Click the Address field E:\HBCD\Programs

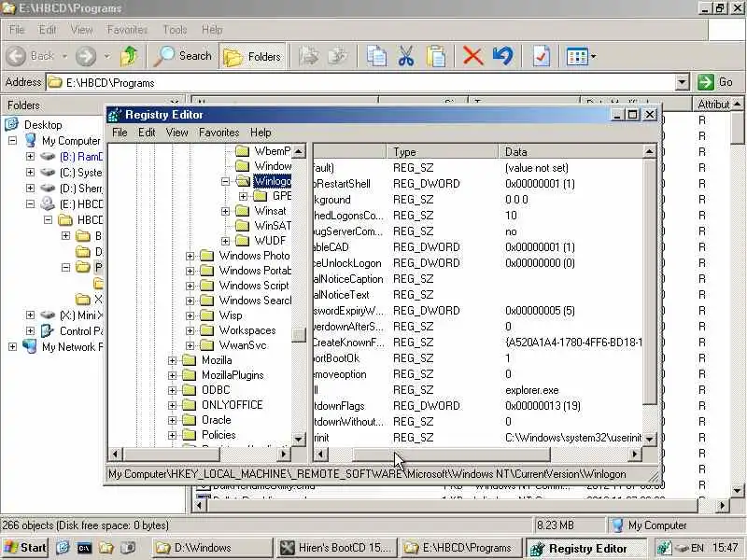[x=360, y=82]
